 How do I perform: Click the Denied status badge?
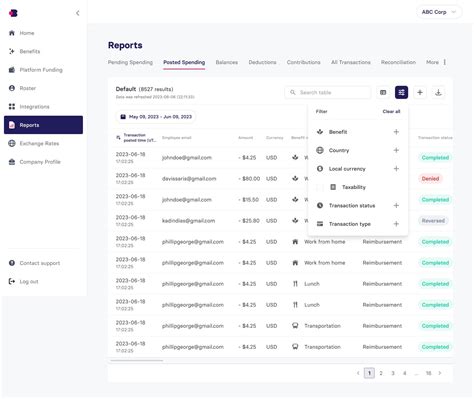pyautogui.click(x=430, y=179)
